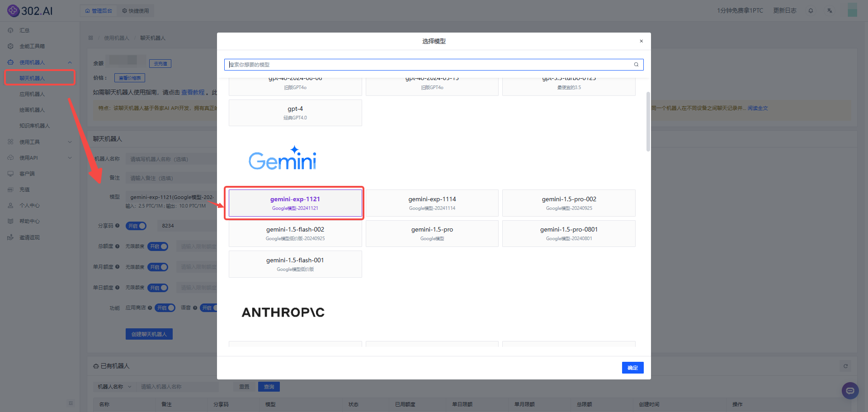The width and height of the screenshot is (868, 412).
Task: Click the 机器人名称 input field
Action: 171,159
